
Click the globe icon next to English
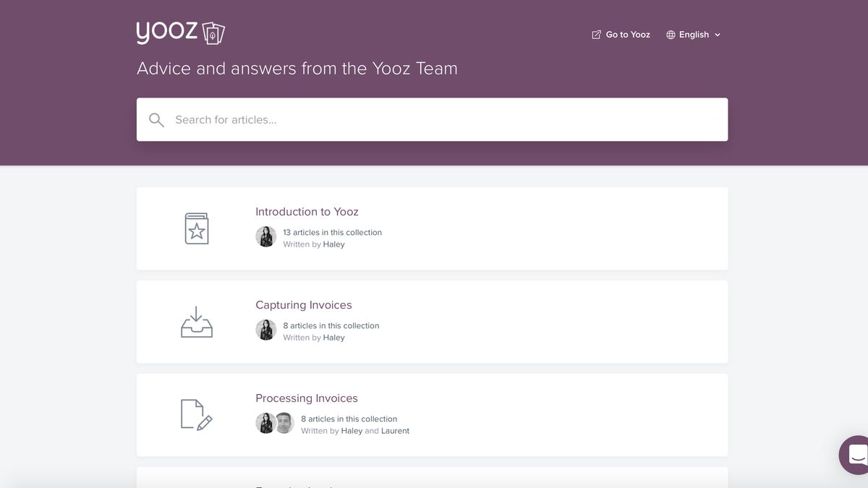(669, 34)
